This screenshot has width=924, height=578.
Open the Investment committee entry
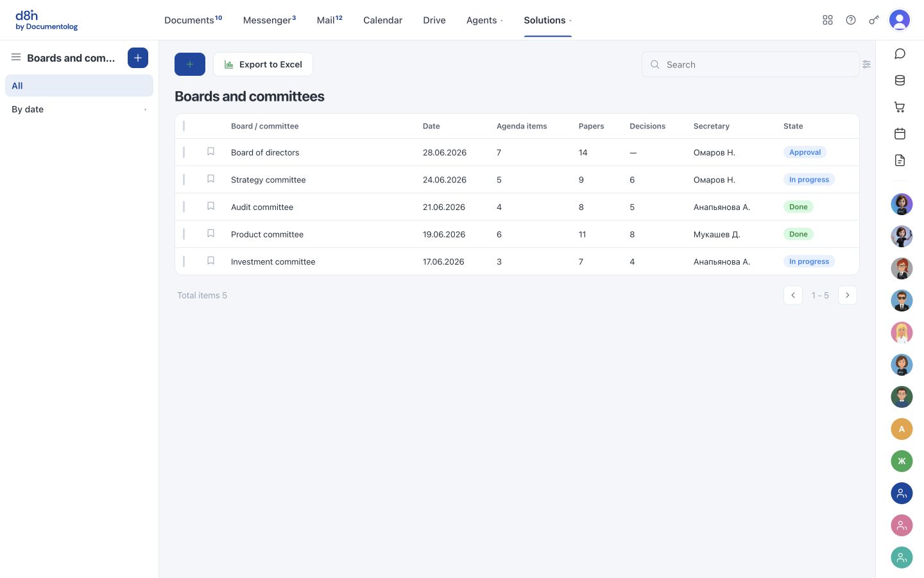click(273, 261)
